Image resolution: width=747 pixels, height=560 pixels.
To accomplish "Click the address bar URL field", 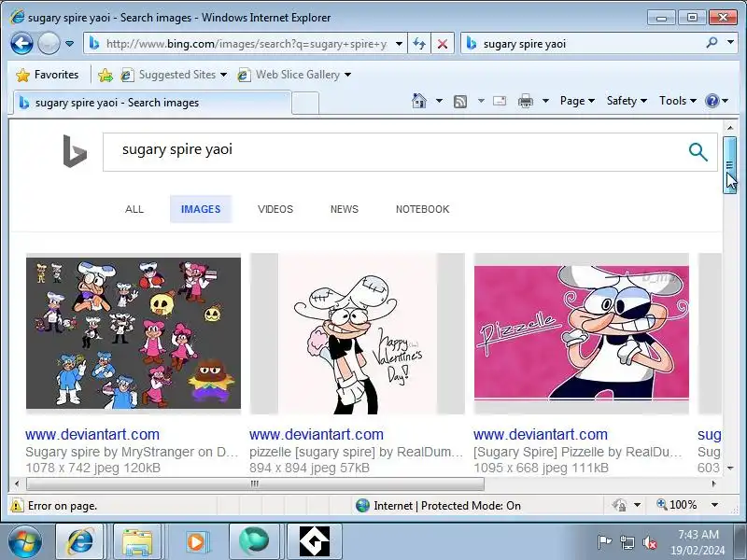I will 247,44.
